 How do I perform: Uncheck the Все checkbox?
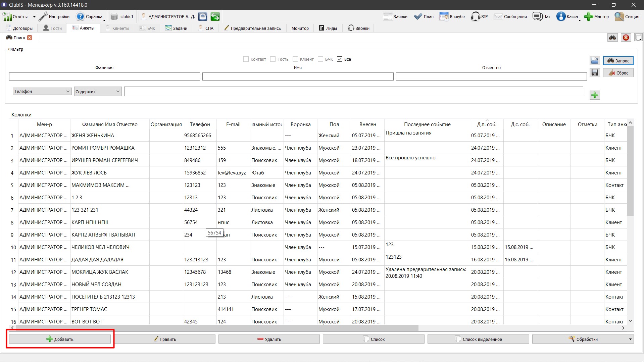[x=340, y=59]
